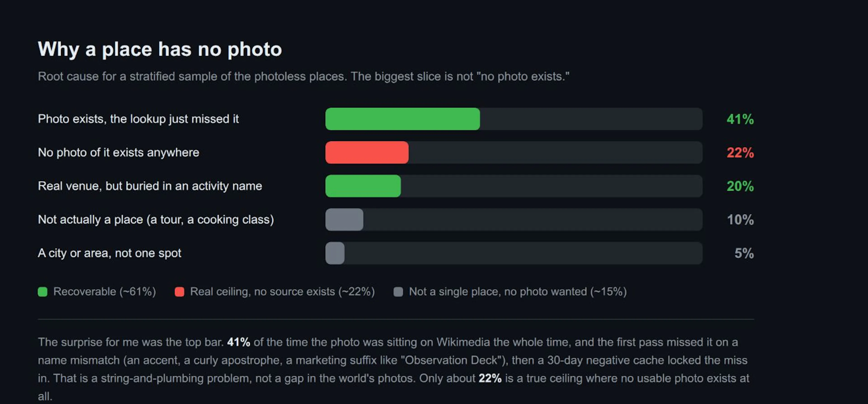The image size is (868, 404).
Task: Click the green Recoverable legend swatch
Action: tap(42, 292)
